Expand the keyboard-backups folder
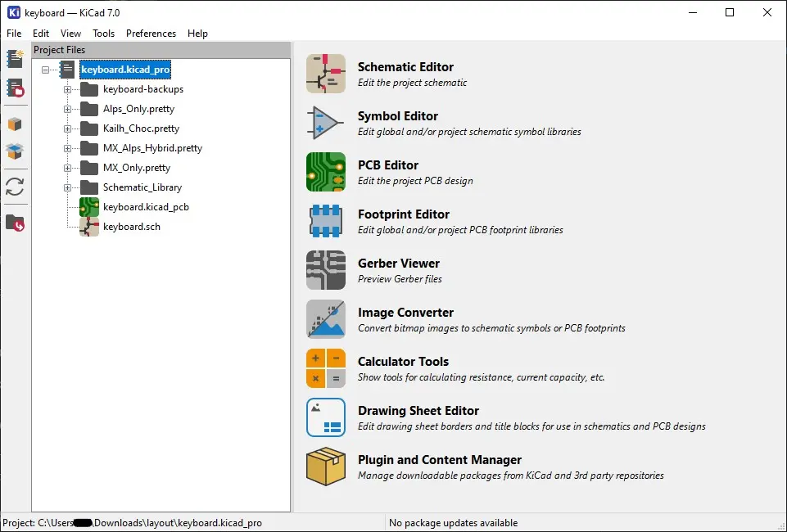The image size is (787, 532). pos(67,89)
